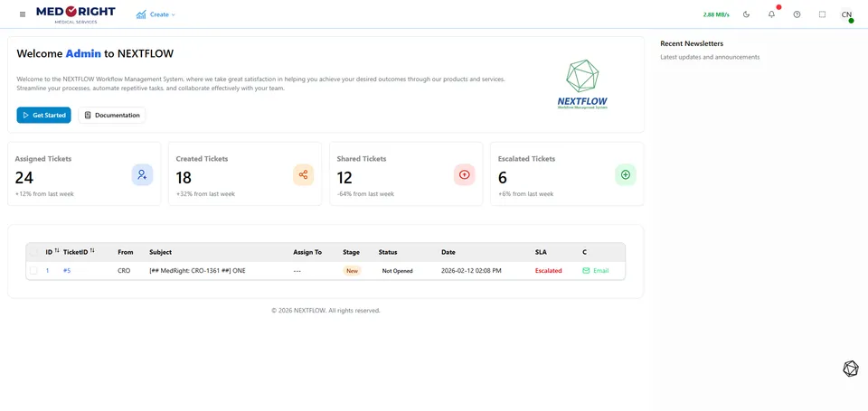Click -64% from last week text
This screenshot has height=411, width=868.
pyautogui.click(x=365, y=193)
